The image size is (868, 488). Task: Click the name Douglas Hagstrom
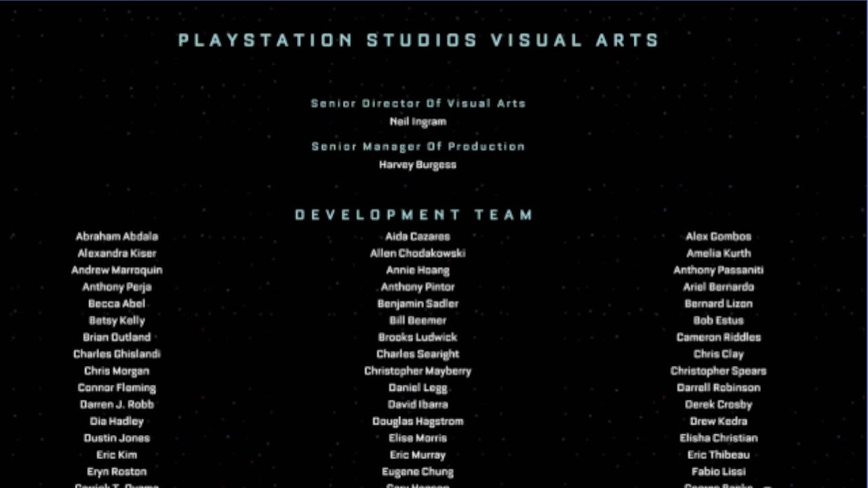click(418, 421)
